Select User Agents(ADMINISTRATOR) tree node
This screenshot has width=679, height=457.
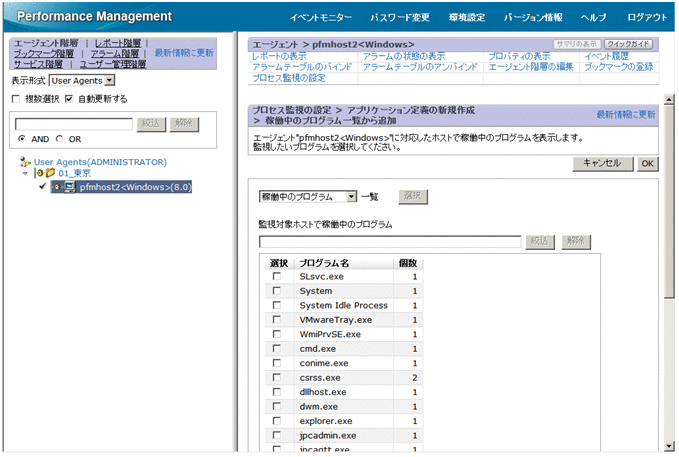click(100, 162)
